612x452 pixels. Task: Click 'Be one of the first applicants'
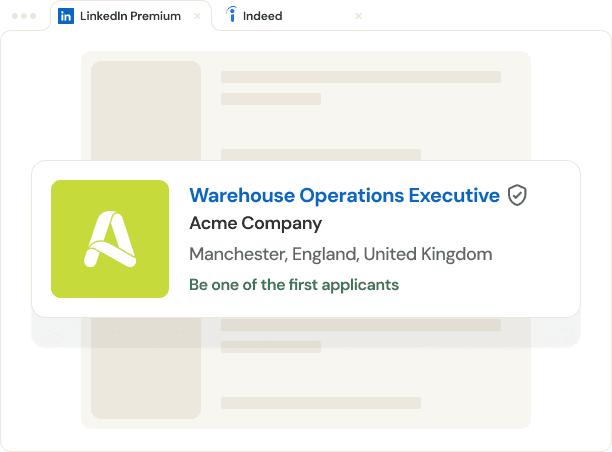point(294,285)
